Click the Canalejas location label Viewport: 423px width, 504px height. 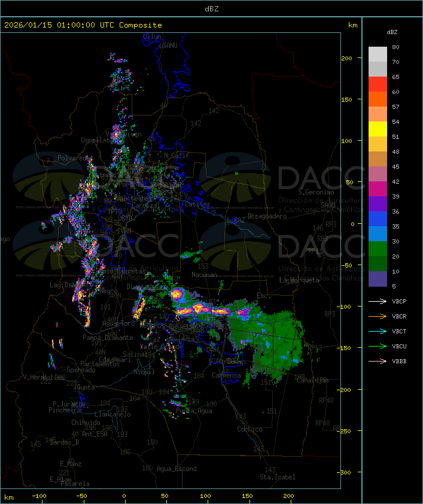pos(313,380)
